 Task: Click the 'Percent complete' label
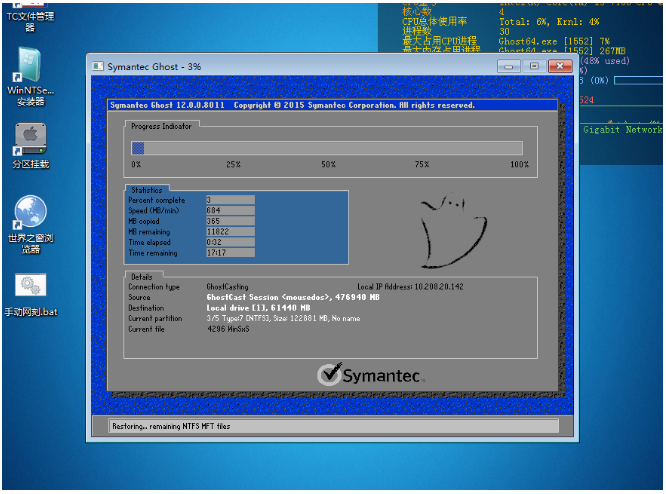pyautogui.click(x=157, y=200)
